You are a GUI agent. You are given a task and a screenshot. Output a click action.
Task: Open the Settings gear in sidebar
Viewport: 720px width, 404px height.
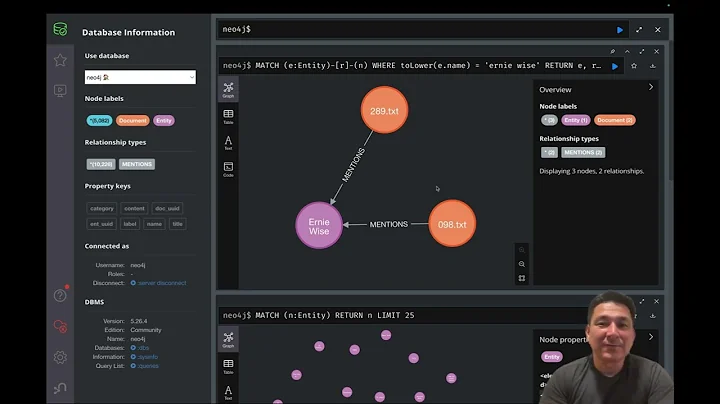[60, 357]
